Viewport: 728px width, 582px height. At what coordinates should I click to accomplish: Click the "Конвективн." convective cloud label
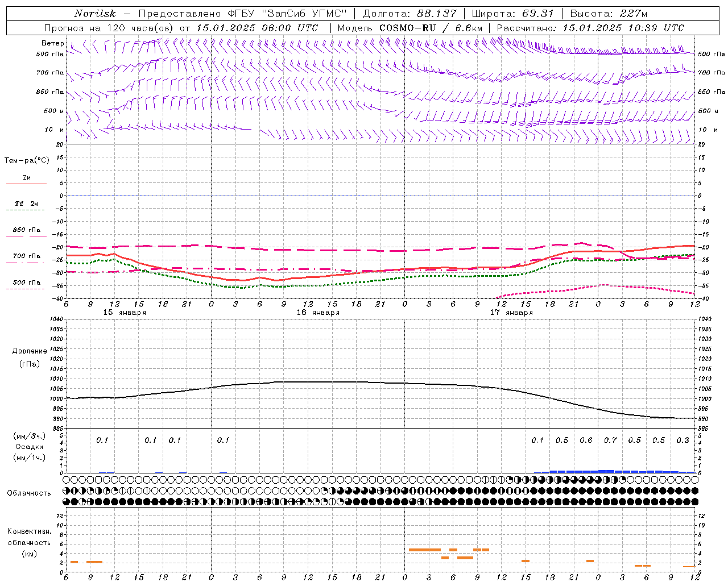tap(30, 531)
